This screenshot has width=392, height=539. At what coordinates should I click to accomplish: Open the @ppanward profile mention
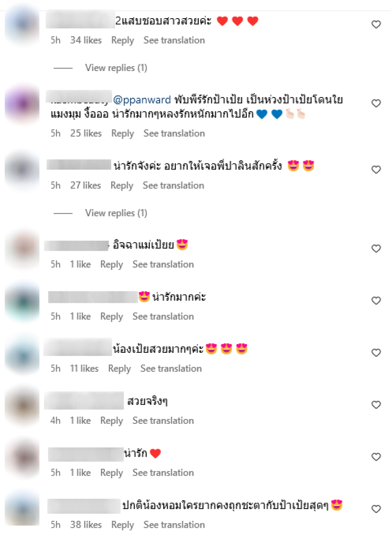point(142,100)
